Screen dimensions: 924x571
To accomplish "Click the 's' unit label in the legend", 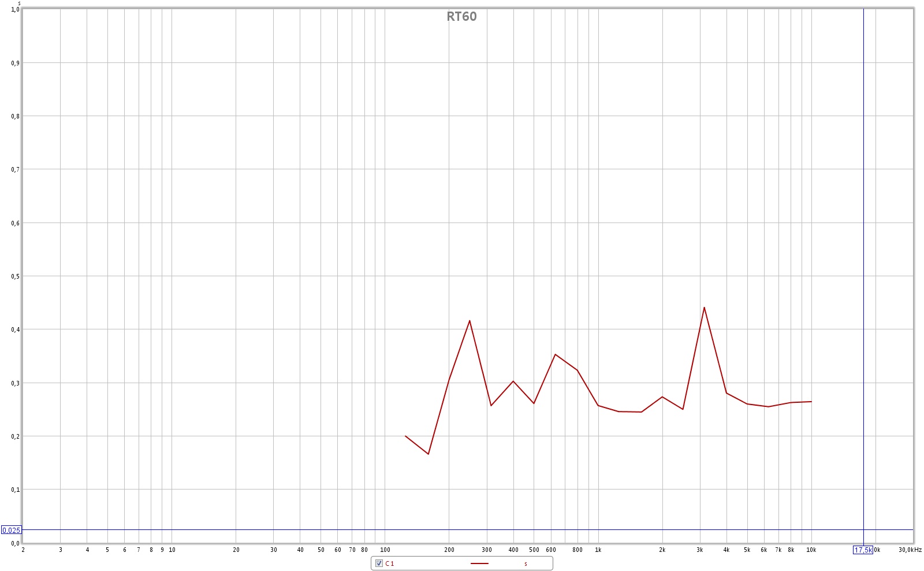I will click(x=526, y=564).
